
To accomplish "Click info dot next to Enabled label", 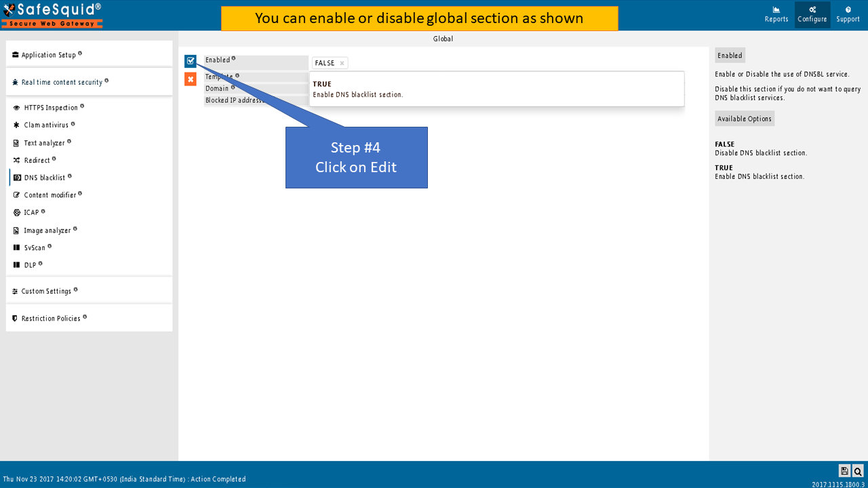I will click(x=234, y=58).
